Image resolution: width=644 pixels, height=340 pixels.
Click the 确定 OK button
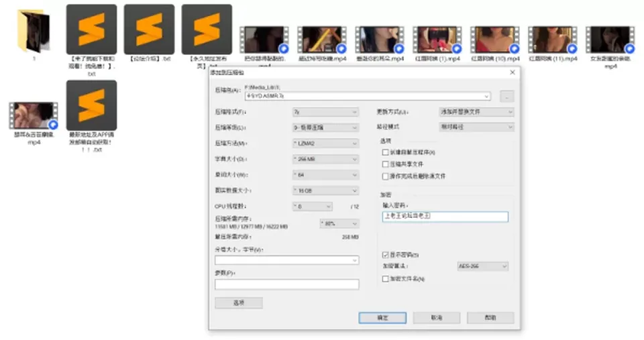[382, 318]
